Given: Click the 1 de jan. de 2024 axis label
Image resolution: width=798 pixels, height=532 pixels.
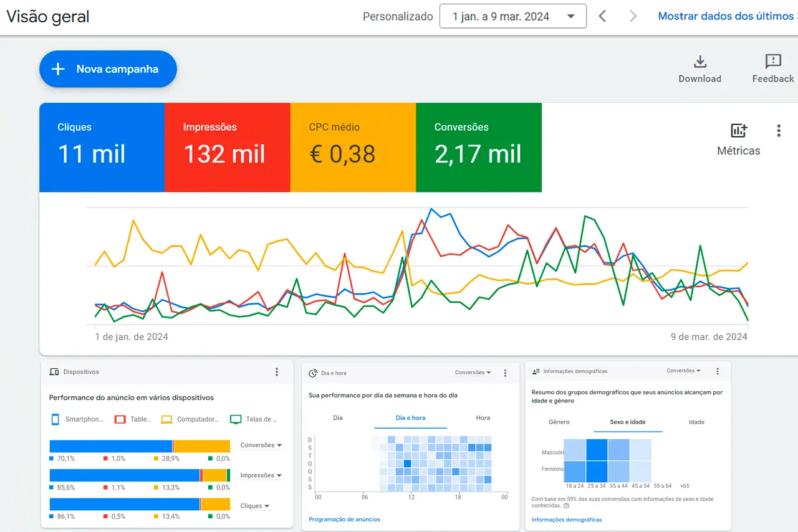Looking at the screenshot, I should [132, 337].
